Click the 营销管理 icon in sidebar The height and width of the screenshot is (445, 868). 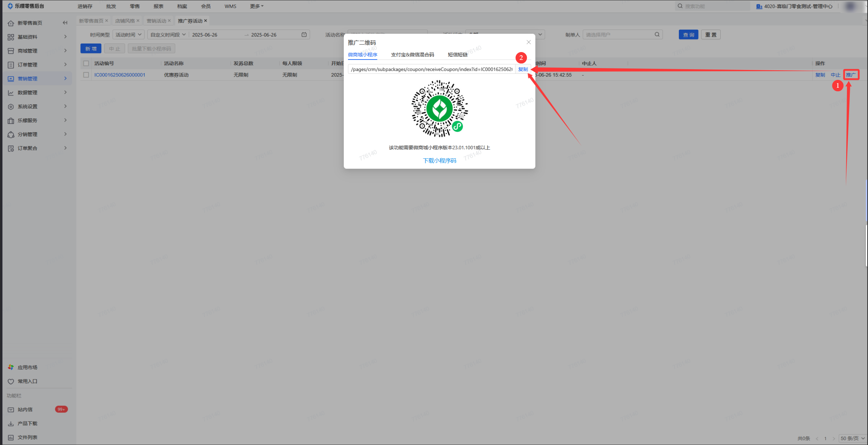pyautogui.click(x=11, y=79)
